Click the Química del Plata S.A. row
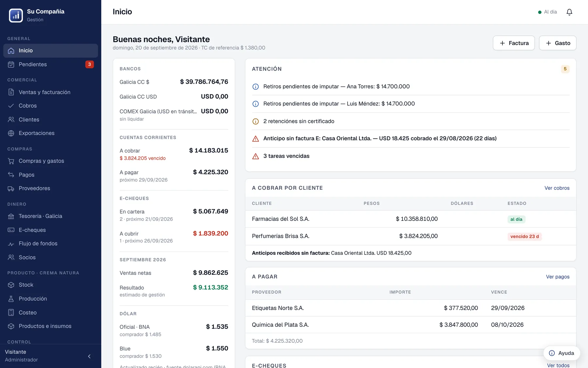This screenshot has height=368, width=588. click(x=411, y=325)
